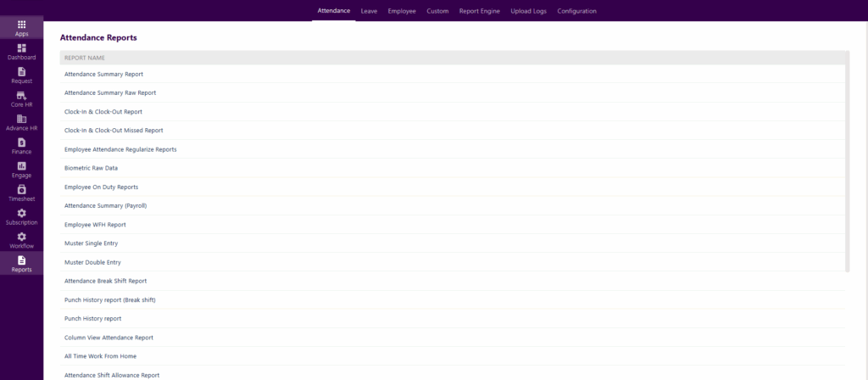The image size is (868, 380).
Task: Open the Engage module icon
Action: click(21, 166)
